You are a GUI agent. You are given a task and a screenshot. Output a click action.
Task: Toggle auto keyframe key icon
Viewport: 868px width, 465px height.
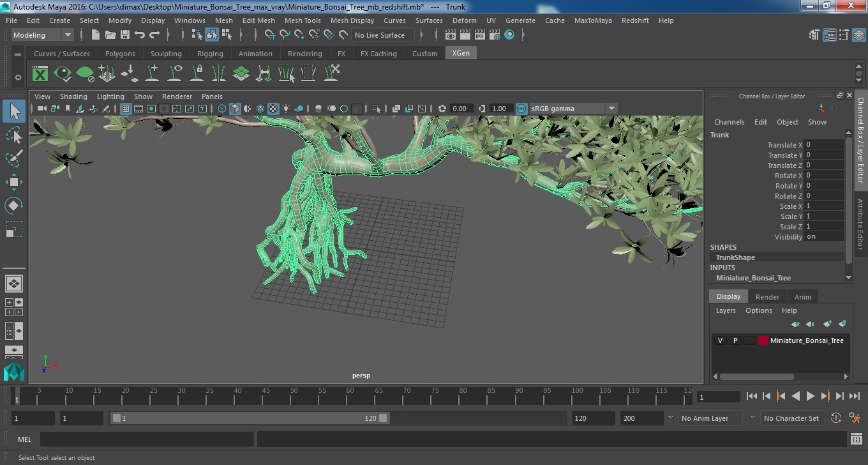[x=837, y=418]
